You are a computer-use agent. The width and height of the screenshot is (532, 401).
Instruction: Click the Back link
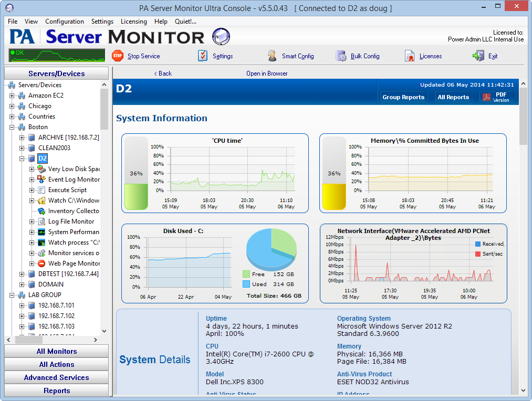(x=163, y=73)
